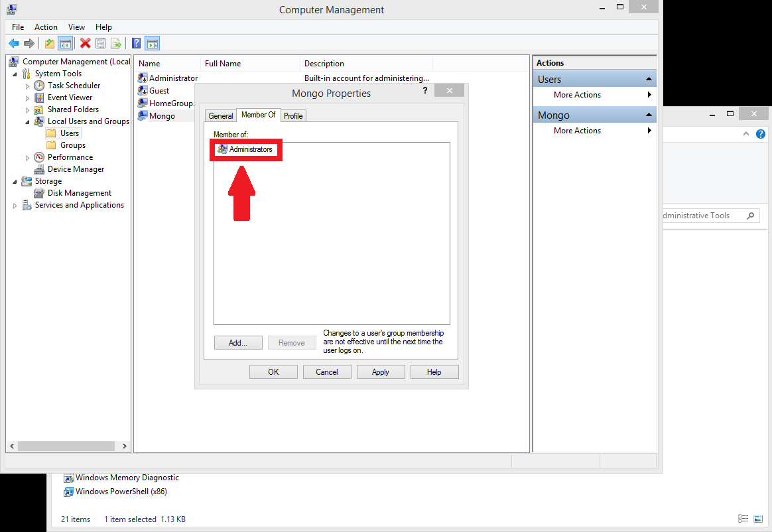Open Properties via the toolbar icon
The width and height of the screenshot is (772, 532).
tap(100, 42)
